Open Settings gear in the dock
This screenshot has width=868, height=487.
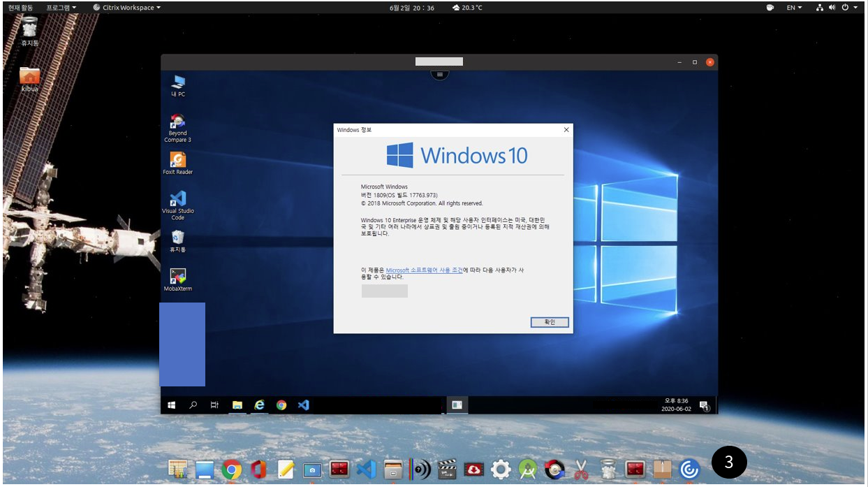[501, 470]
